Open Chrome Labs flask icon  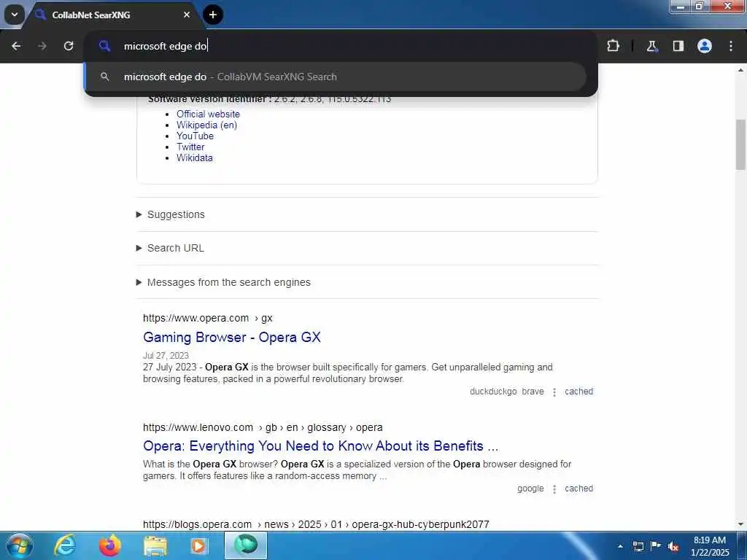[x=651, y=46]
